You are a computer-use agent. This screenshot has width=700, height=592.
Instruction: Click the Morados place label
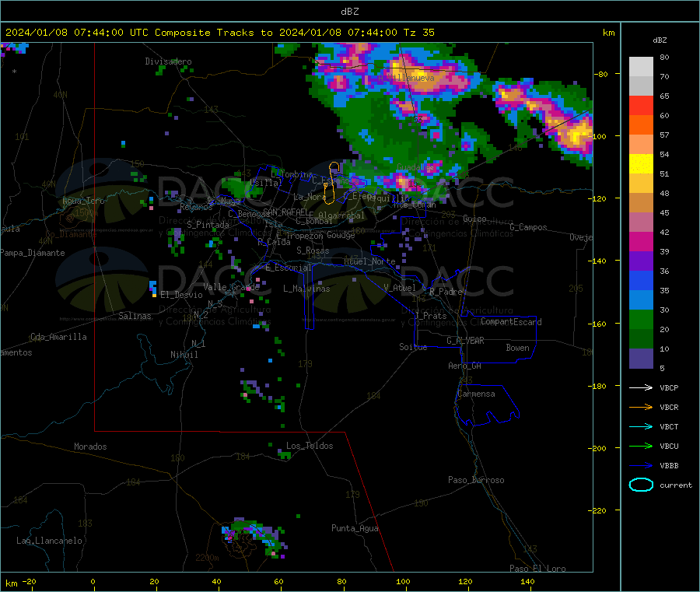coord(90,447)
